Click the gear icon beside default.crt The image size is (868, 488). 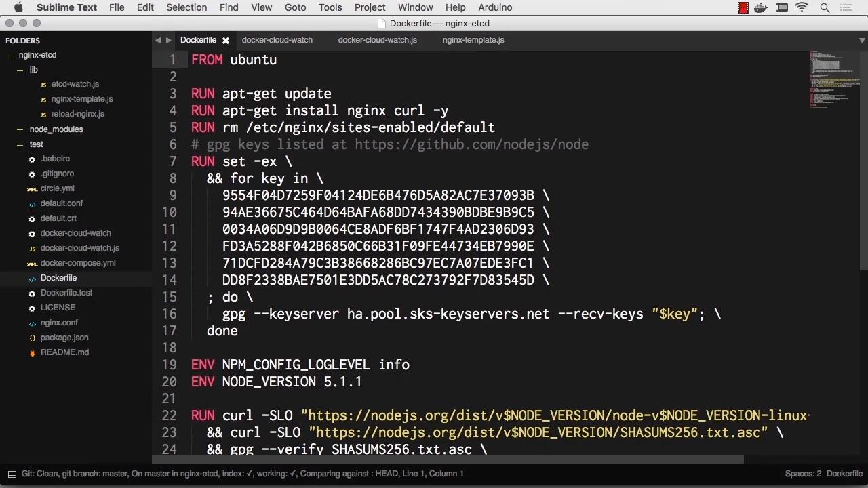coord(32,219)
